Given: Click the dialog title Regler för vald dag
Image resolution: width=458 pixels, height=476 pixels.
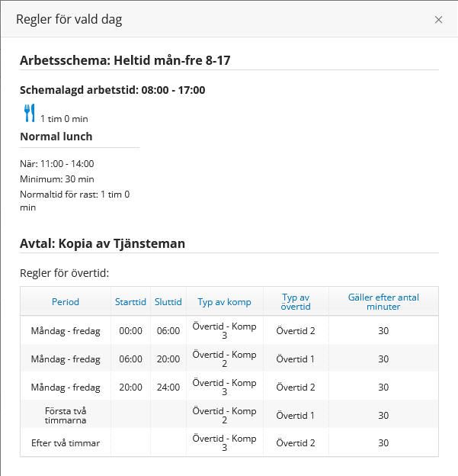Looking at the screenshot, I should coord(69,20).
